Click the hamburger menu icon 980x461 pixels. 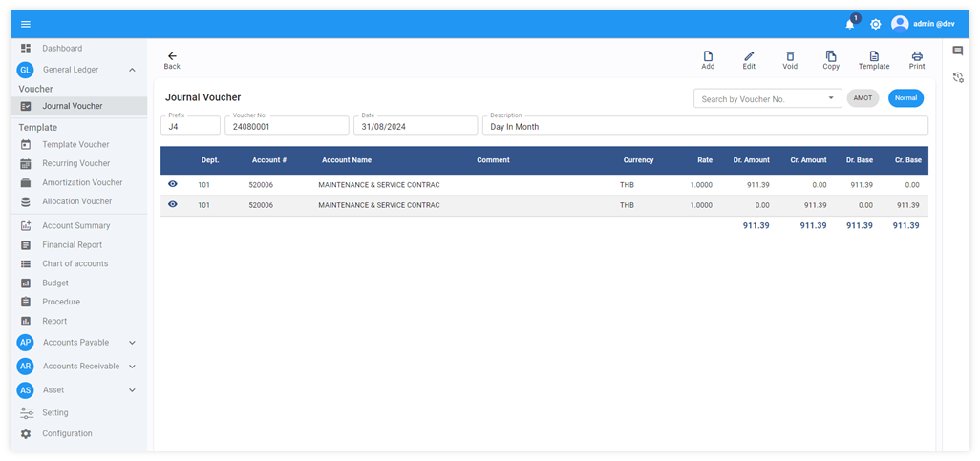point(26,24)
